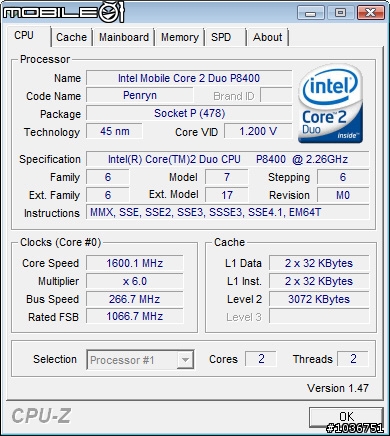Click the Ext. Family value field

click(x=108, y=195)
